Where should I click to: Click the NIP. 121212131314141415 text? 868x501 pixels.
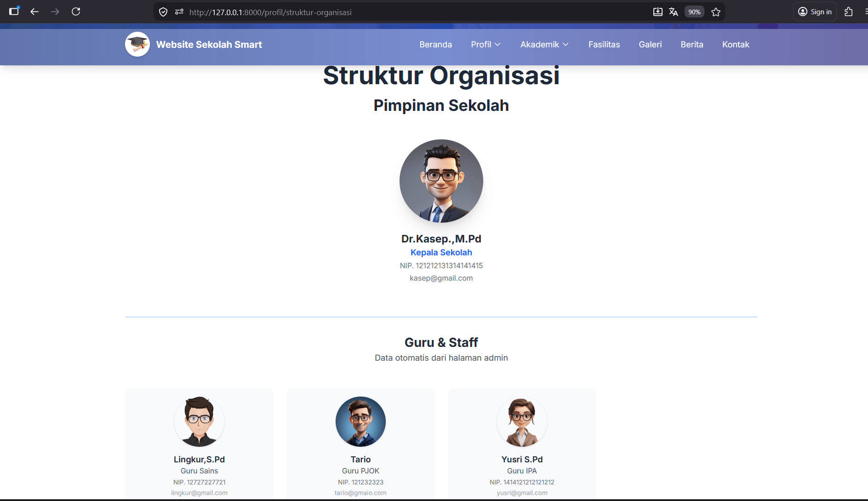(x=441, y=266)
